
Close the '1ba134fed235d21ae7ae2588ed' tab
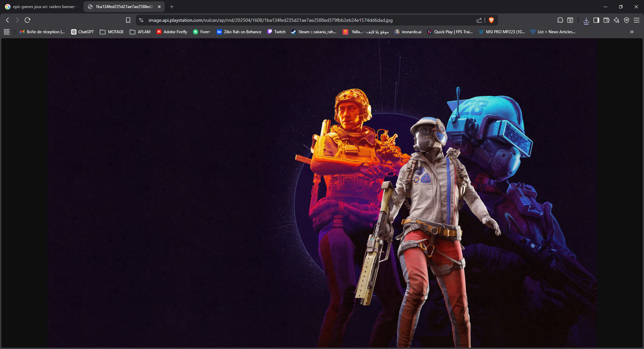pos(159,7)
